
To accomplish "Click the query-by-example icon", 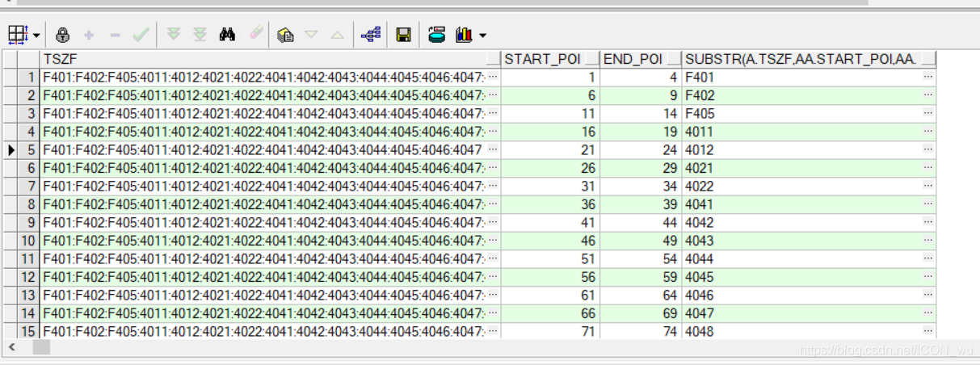I will tap(285, 35).
